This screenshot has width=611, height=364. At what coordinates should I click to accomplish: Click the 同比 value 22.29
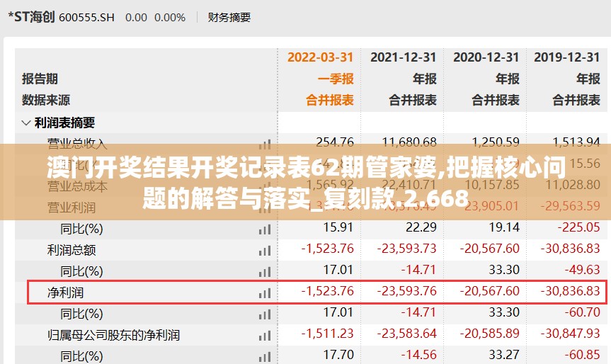pyautogui.click(x=421, y=227)
